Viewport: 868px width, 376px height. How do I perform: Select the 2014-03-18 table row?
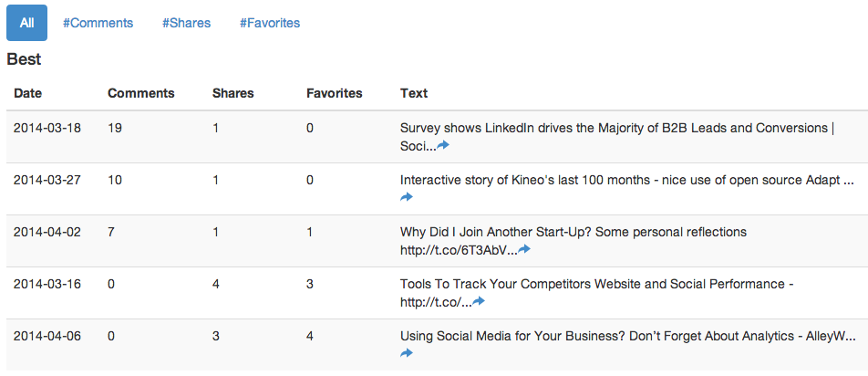pyautogui.click(x=438, y=137)
